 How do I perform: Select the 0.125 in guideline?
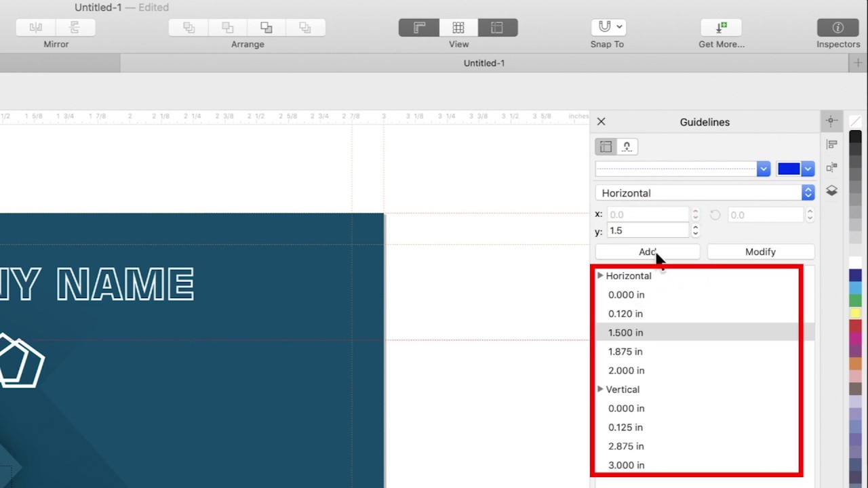click(705, 427)
